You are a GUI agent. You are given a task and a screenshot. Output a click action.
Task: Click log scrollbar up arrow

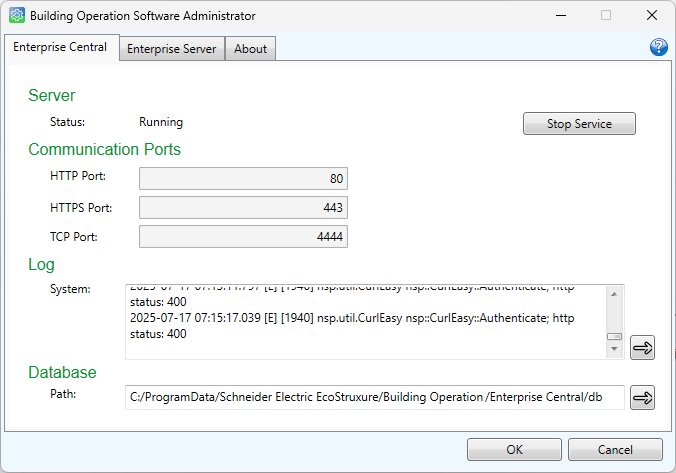[x=614, y=294]
